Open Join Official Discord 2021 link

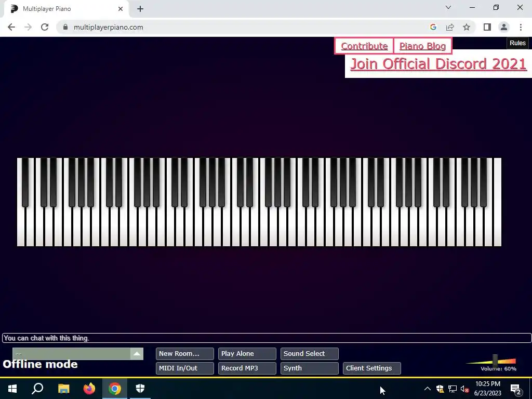438,64
